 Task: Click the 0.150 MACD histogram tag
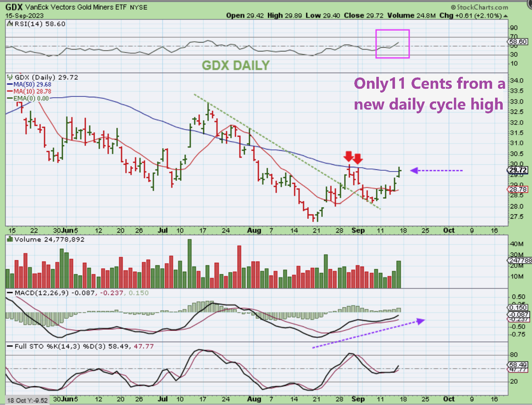(518, 307)
